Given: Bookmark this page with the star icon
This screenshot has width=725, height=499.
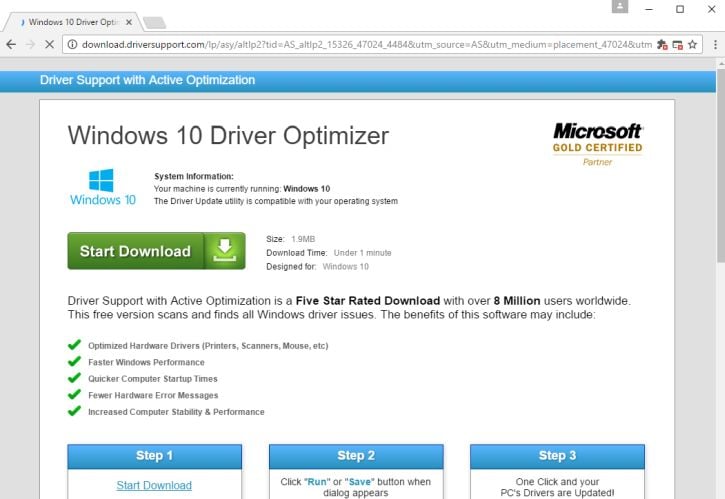Looking at the screenshot, I should click(x=692, y=44).
